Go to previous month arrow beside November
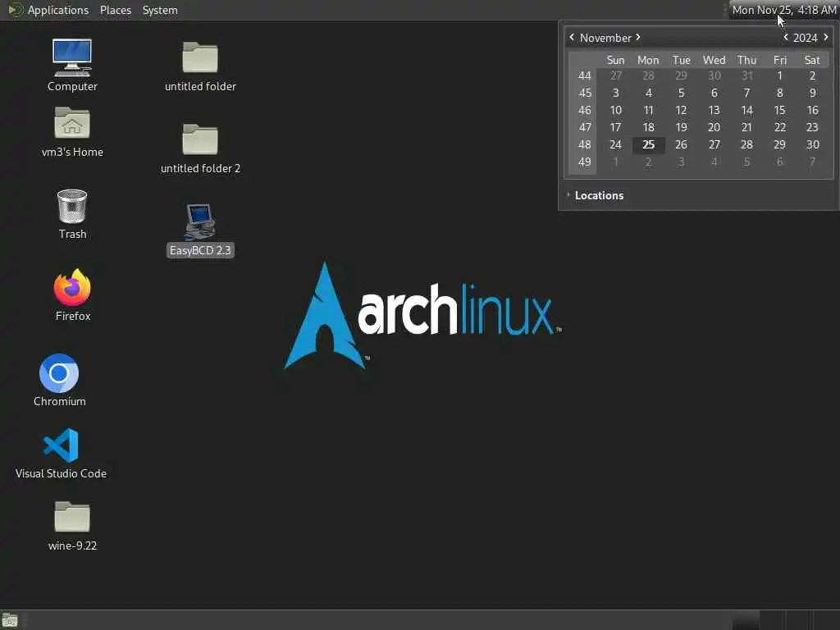Screen dimensions: 840x630 [x=572, y=37]
